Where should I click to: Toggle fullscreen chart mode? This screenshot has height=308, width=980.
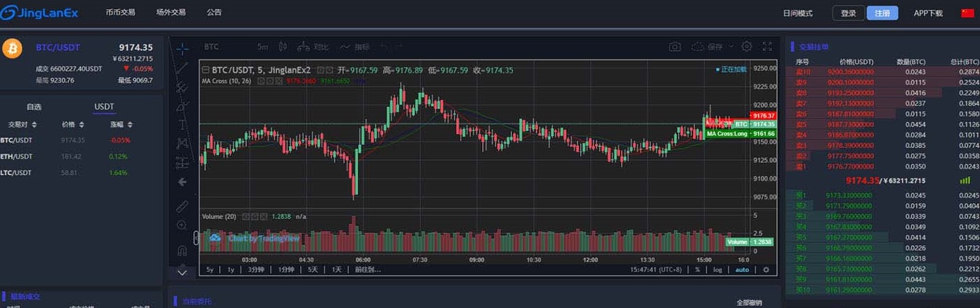[768, 47]
